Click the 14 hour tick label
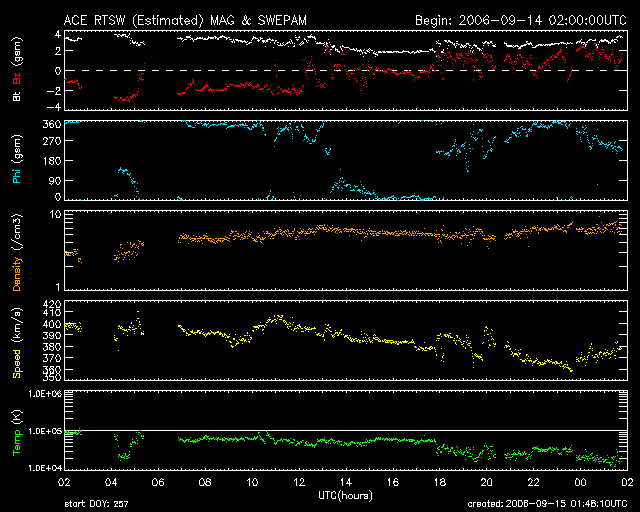The image size is (640, 512). 346,483
